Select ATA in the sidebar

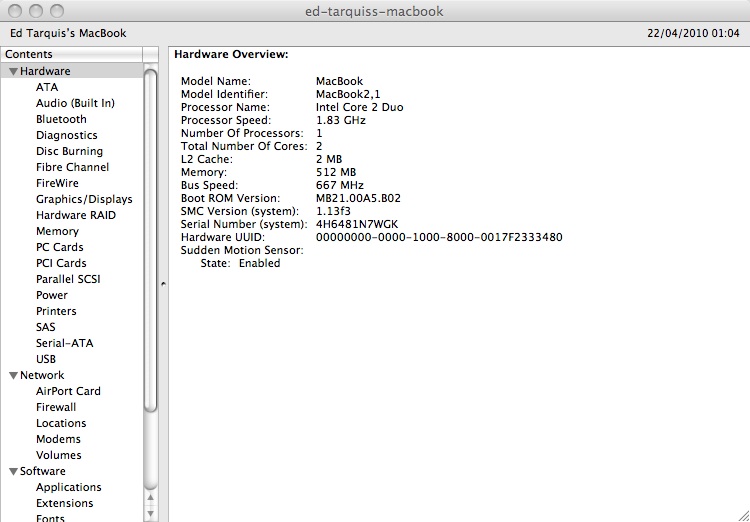point(47,87)
